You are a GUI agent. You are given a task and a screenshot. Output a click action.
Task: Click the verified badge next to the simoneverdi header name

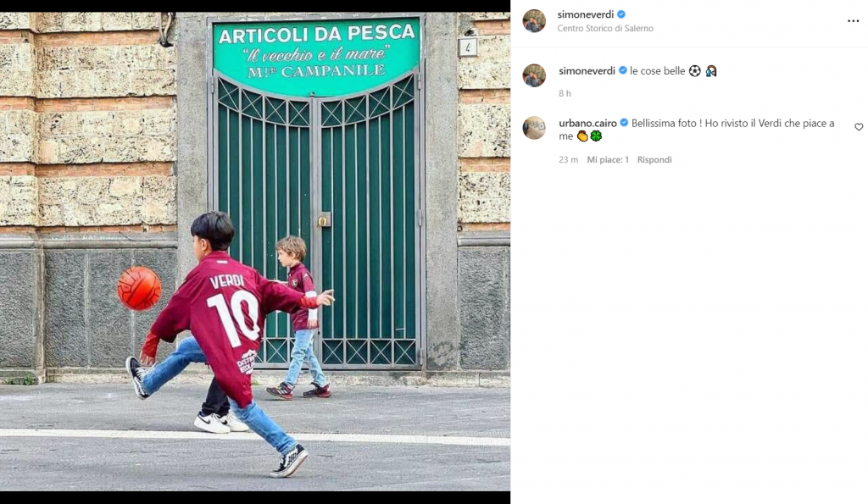click(621, 14)
